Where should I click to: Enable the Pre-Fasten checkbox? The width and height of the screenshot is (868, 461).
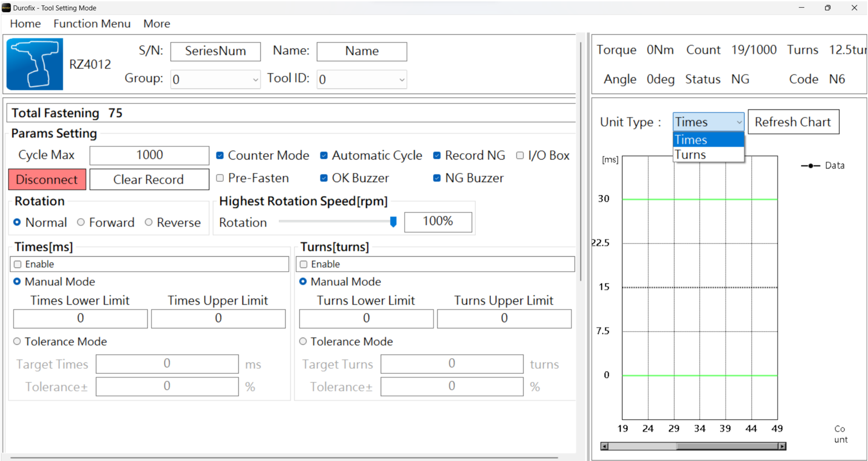[220, 178]
